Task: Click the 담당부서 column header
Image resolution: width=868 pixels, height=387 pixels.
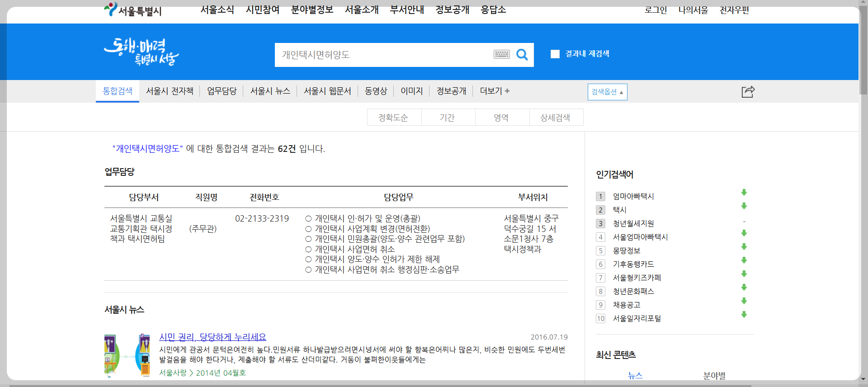Action: tap(144, 197)
